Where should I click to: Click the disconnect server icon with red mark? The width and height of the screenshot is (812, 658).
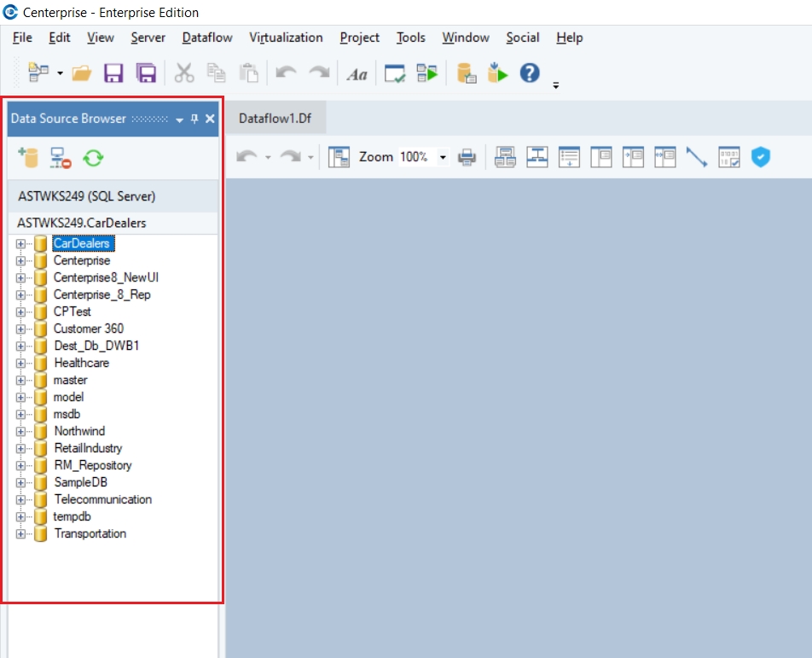[x=60, y=157]
